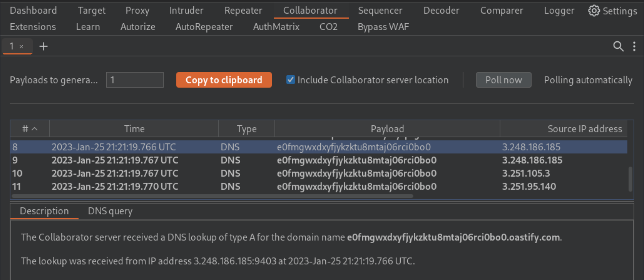Screen dimensions: 644x280
Task: Click the Poll now button
Action: pos(504,80)
